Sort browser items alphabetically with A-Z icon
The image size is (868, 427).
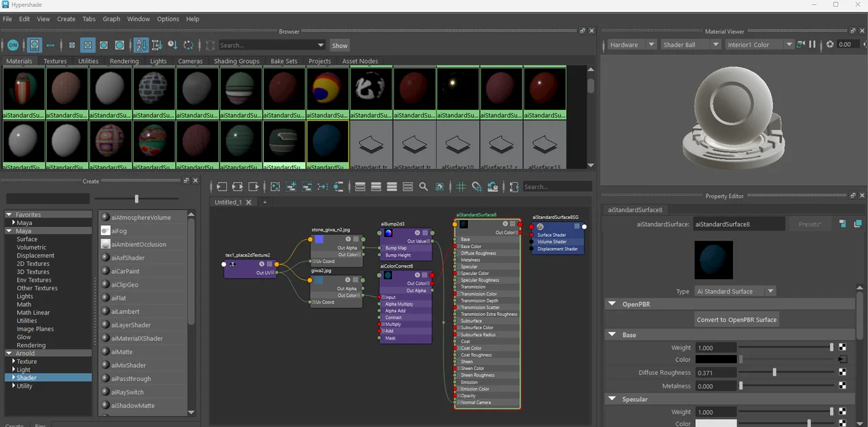tap(141, 45)
